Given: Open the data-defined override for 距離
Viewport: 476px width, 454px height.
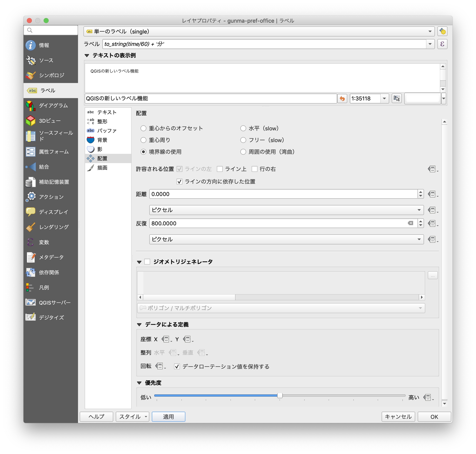Looking at the screenshot, I should [x=432, y=194].
